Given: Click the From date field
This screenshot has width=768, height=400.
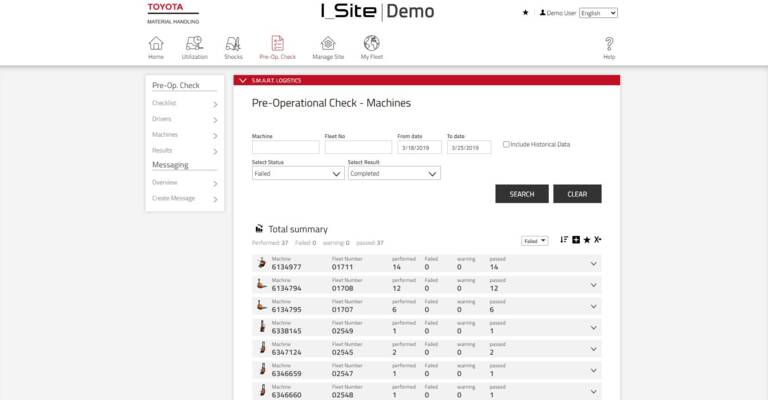Looking at the screenshot, I should (418, 147).
